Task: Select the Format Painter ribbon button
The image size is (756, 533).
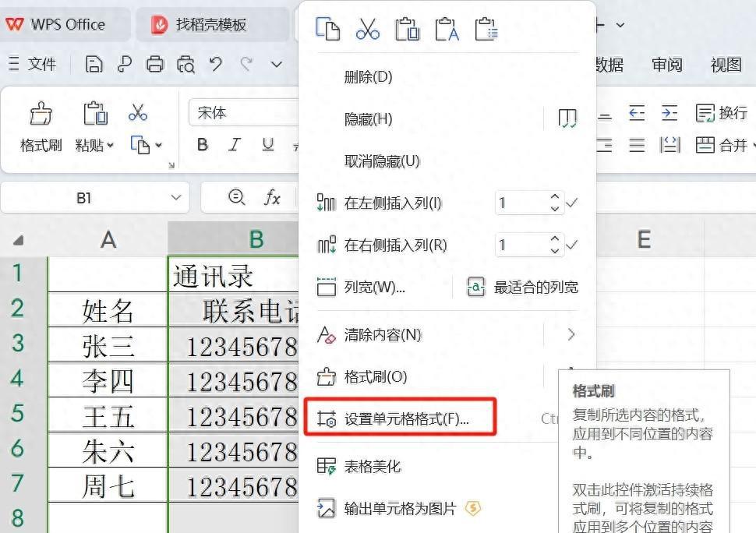Action: pyautogui.click(x=41, y=126)
